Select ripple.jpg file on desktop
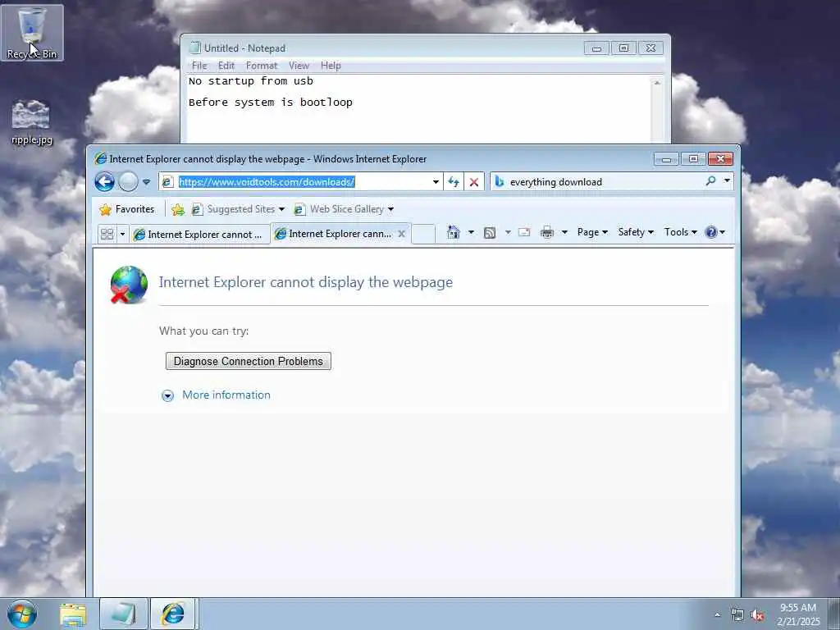The image size is (840, 630). 32,122
